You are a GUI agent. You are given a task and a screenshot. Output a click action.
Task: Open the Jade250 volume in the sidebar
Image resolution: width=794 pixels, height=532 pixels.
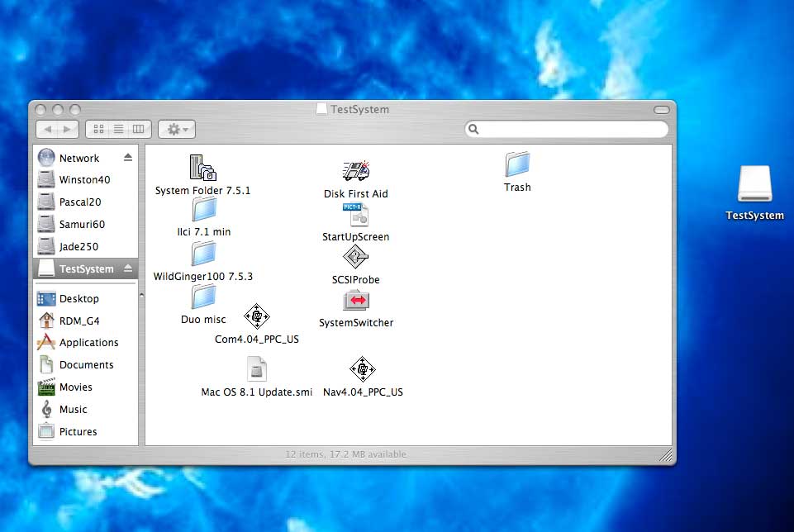click(78, 246)
